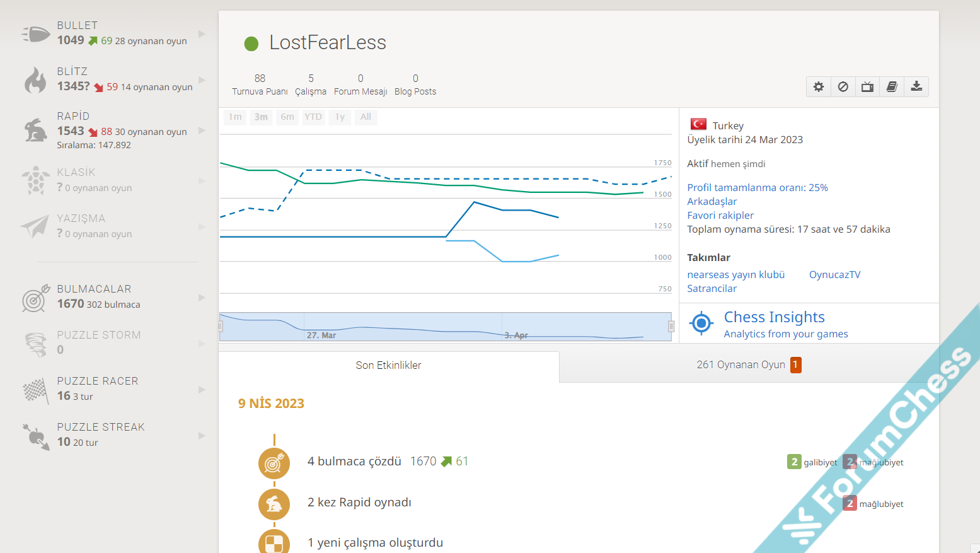Click the Rapid activity rabbit icon
Image resolution: width=980 pixels, height=553 pixels.
274,504
